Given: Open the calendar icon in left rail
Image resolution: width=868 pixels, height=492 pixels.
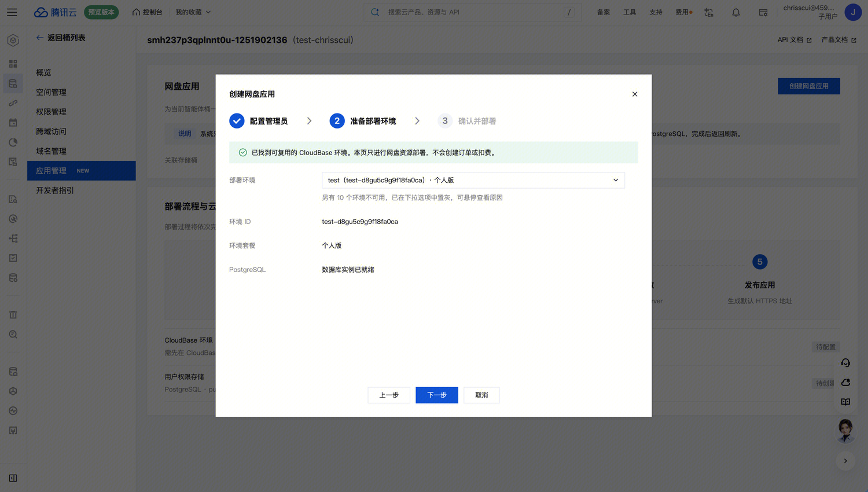Looking at the screenshot, I should [13, 123].
